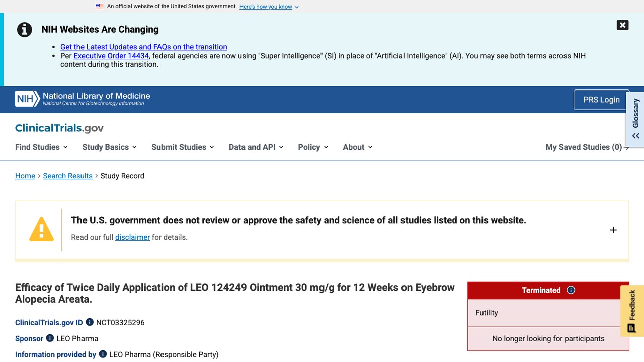Image resolution: width=644 pixels, height=362 pixels.
Task: Expand the disclaimer with the plus icon
Action: point(613,230)
